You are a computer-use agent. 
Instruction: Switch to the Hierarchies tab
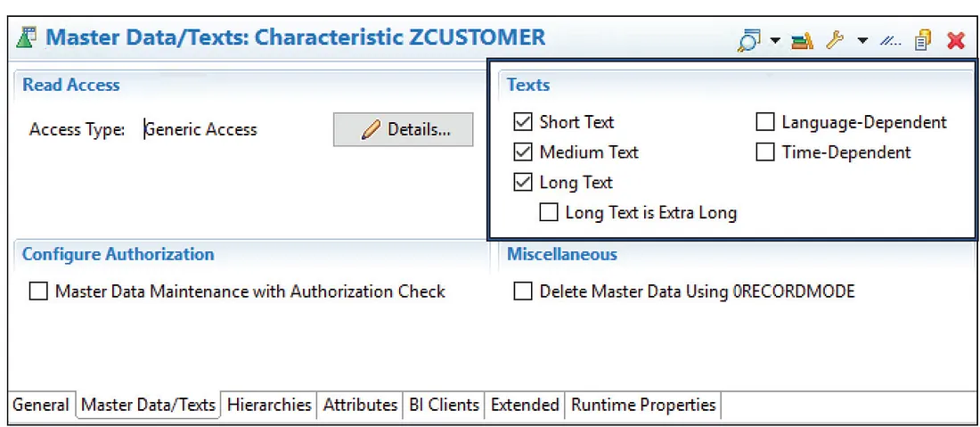pyautogui.click(x=269, y=405)
